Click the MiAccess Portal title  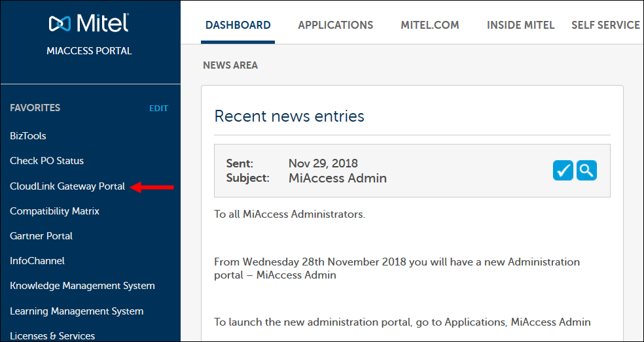pyautogui.click(x=89, y=51)
